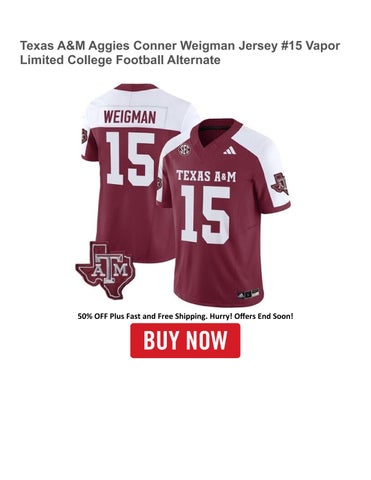
Task: Click the red BUY NOW button
Action: [185, 340]
